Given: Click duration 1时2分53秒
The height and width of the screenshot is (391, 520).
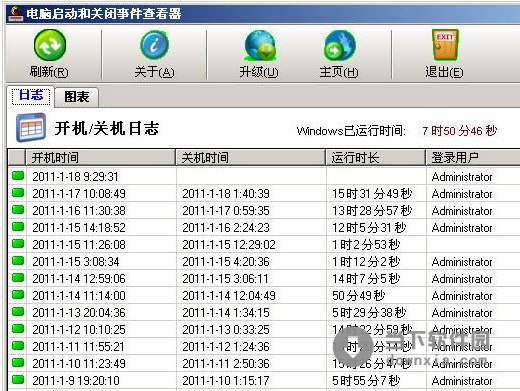Looking at the screenshot, I should point(366,245).
